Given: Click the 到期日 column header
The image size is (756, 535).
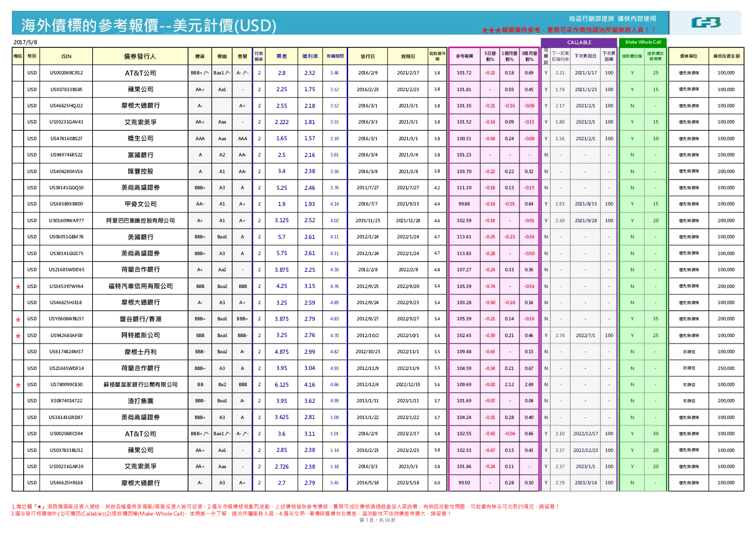Looking at the screenshot, I should (x=408, y=56).
